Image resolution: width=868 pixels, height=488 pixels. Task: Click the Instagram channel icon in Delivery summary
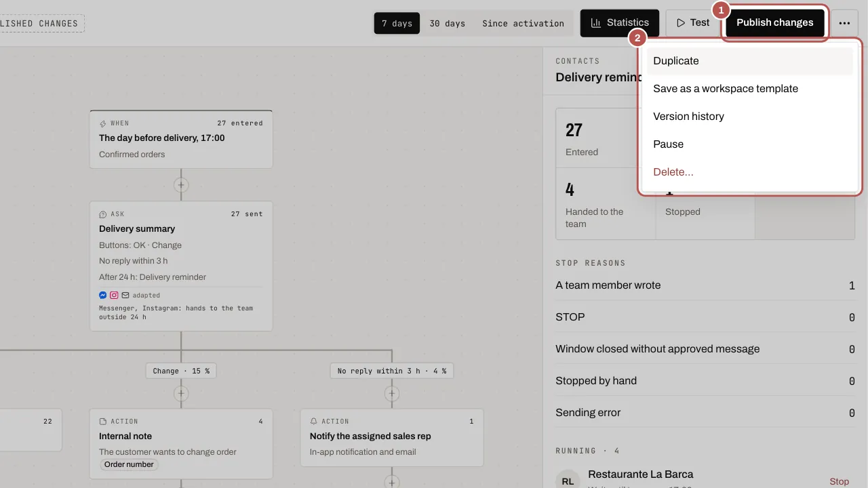114,296
